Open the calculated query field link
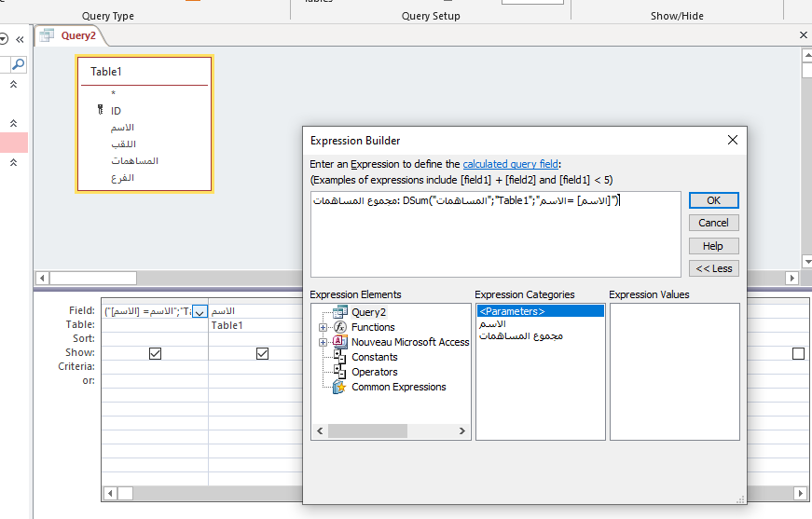812x519 pixels. [x=510, y=164]
